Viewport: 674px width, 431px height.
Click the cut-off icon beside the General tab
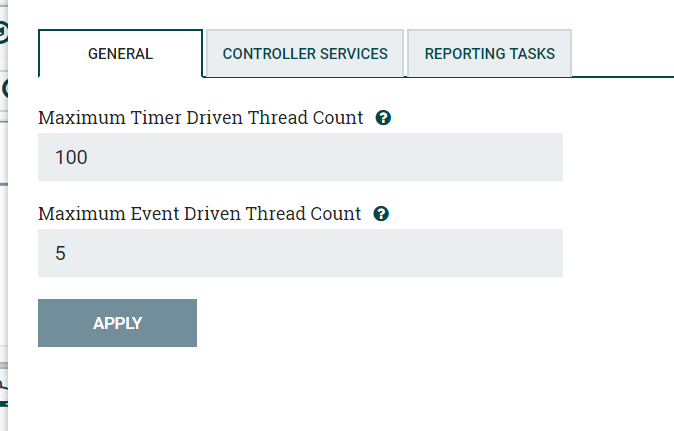[x=3, y=87]
